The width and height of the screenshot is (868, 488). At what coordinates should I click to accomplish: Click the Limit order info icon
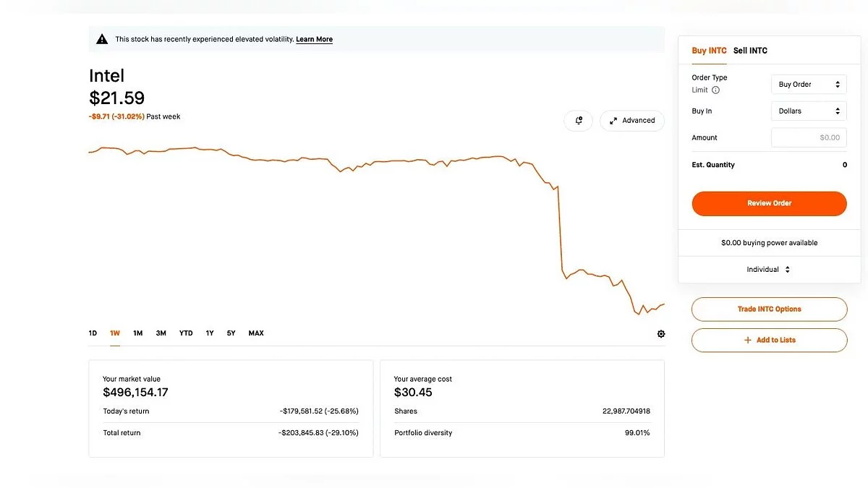click(x=716, y=90)
